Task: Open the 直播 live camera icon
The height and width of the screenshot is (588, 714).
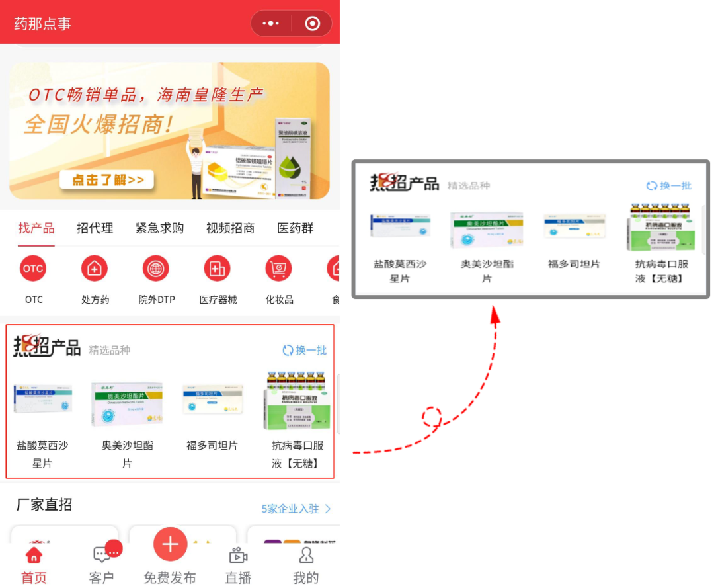Action: [x=238, y=555]
